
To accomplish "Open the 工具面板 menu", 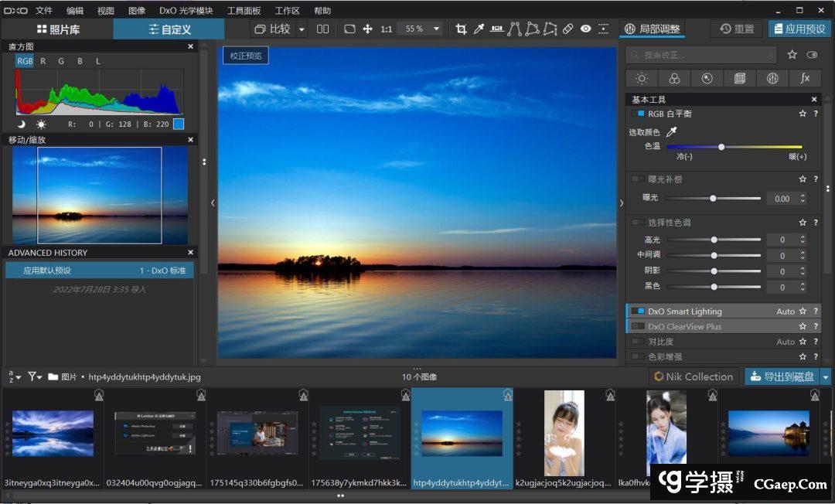I will [244, 11].
